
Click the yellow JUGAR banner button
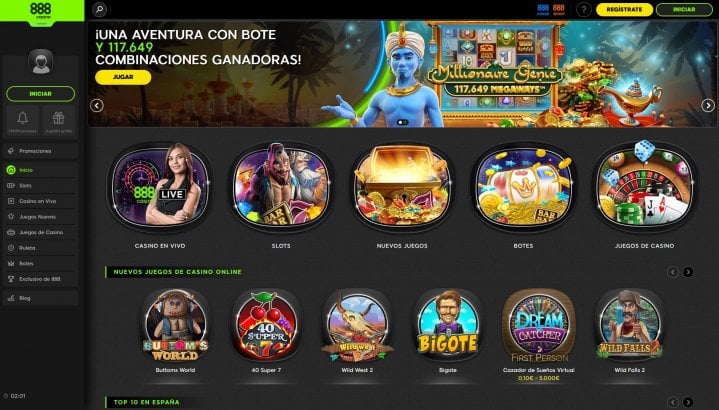(123, 77)
